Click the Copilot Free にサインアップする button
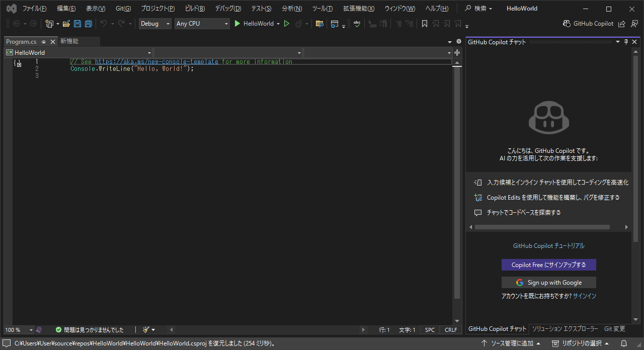 548,265
